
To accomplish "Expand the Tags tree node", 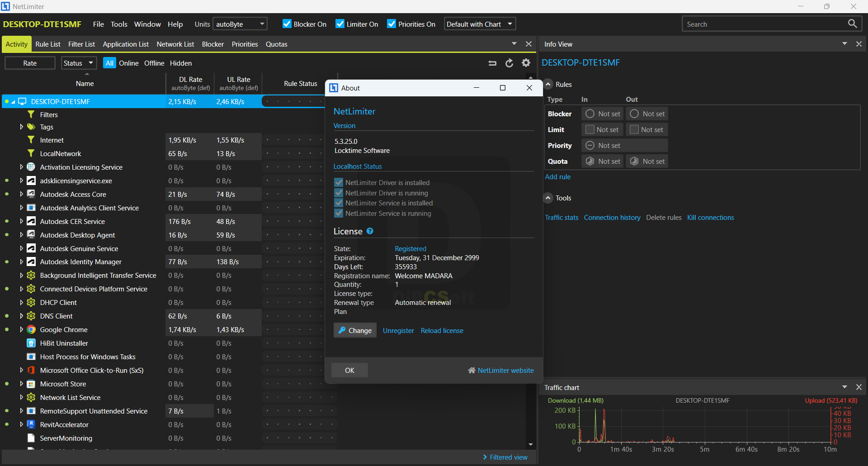I will 21,127.
